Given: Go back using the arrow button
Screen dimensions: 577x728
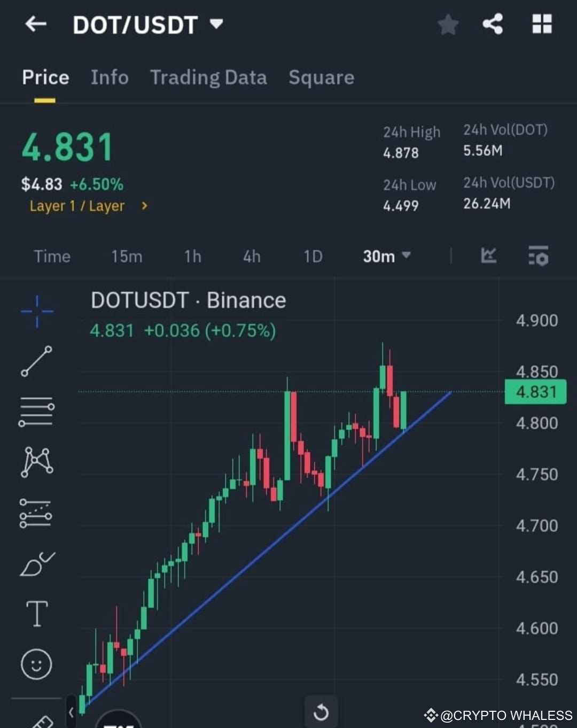Looking at the screenshot, I should pyautogui.click(x=35, y=24).
